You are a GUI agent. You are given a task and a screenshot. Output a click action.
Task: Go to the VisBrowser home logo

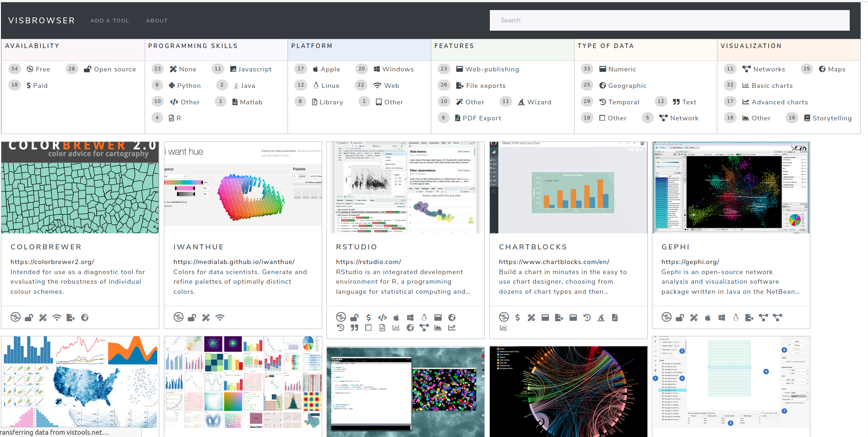pos(42,21)
